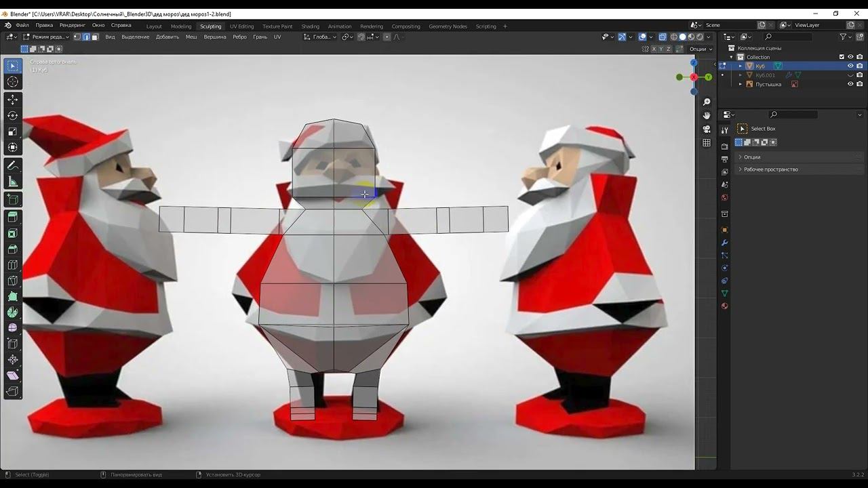Activate the Rotate tool

click(x=12, y=116)
